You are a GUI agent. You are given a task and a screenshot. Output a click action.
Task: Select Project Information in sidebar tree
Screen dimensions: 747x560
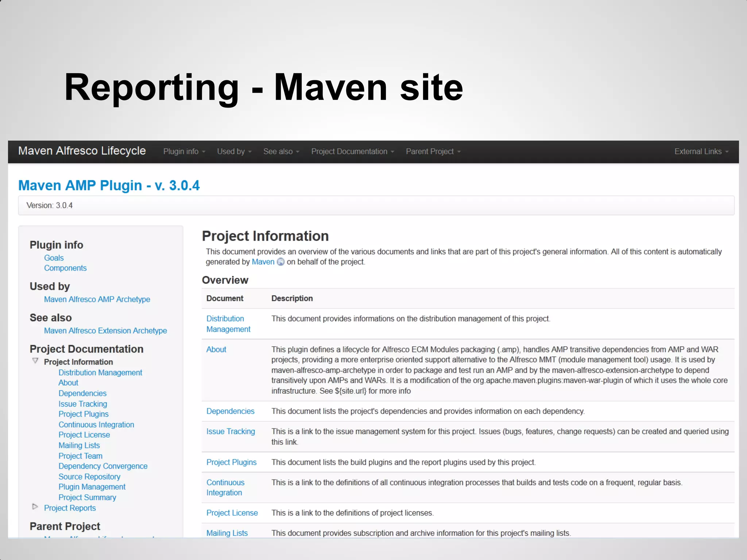(x=78, y=362)
